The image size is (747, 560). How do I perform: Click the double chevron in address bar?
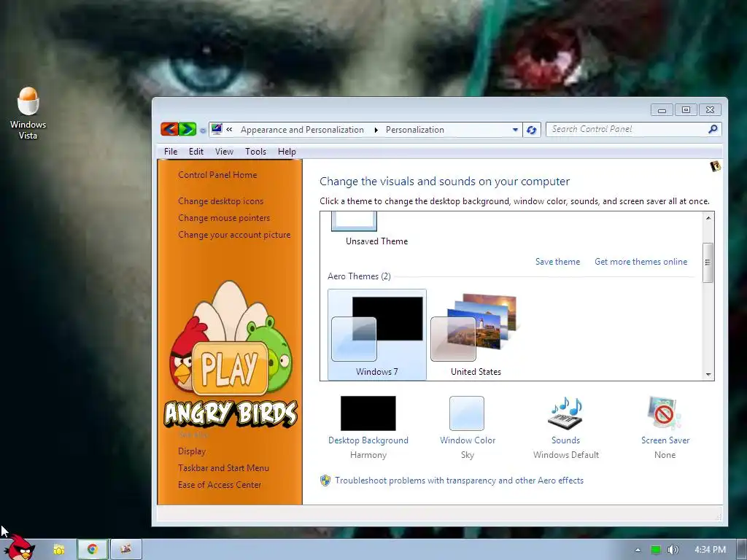229,130
